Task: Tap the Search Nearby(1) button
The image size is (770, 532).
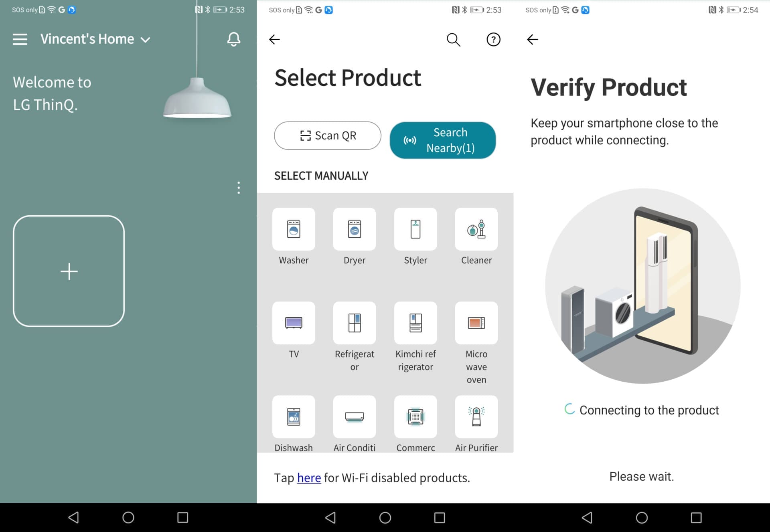Action: point(443,140)
